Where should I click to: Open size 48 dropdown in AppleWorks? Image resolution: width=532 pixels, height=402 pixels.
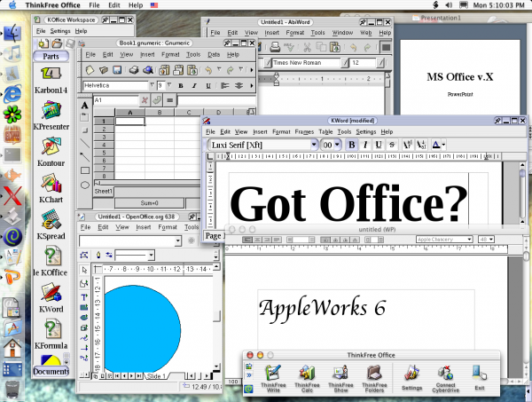pyautogui.click(x=491, y=240)
